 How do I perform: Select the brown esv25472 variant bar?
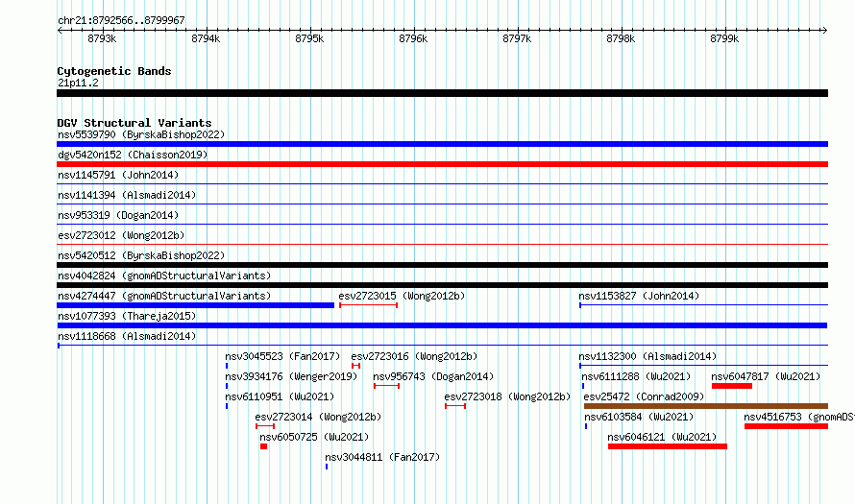pos(706,406)
